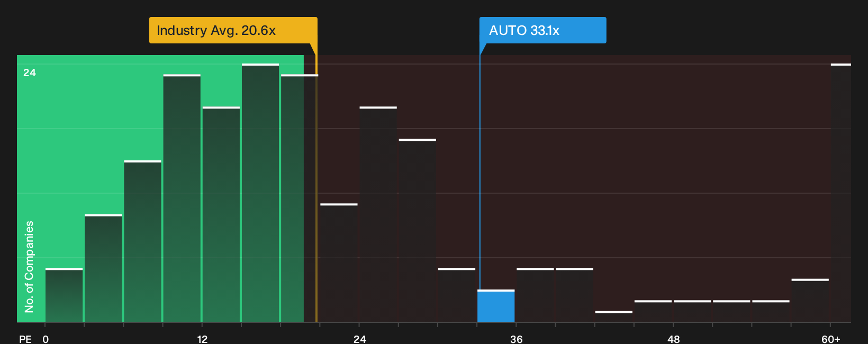The width and height of the screenshot is (868, 344).
Task: Click the 'No. of Companies' axis label
Action: (29, 267)
